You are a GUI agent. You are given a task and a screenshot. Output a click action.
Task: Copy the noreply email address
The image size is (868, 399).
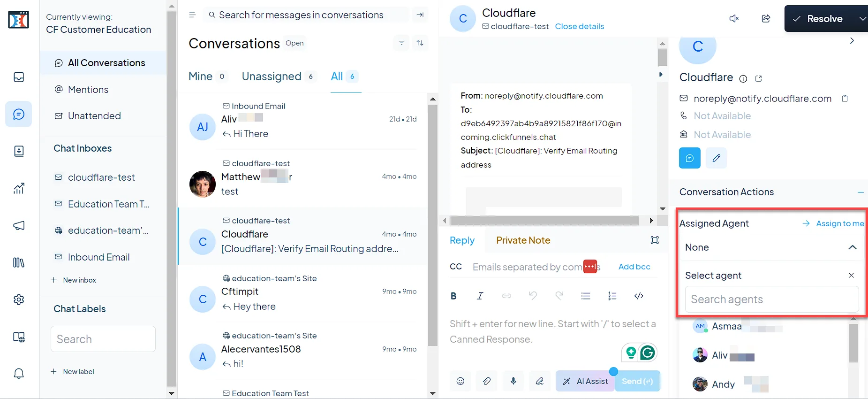(845, 99)
